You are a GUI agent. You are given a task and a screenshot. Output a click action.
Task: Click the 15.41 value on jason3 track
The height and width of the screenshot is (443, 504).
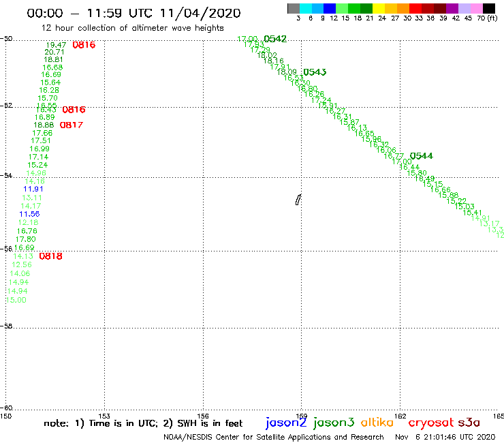coord(472,213)
